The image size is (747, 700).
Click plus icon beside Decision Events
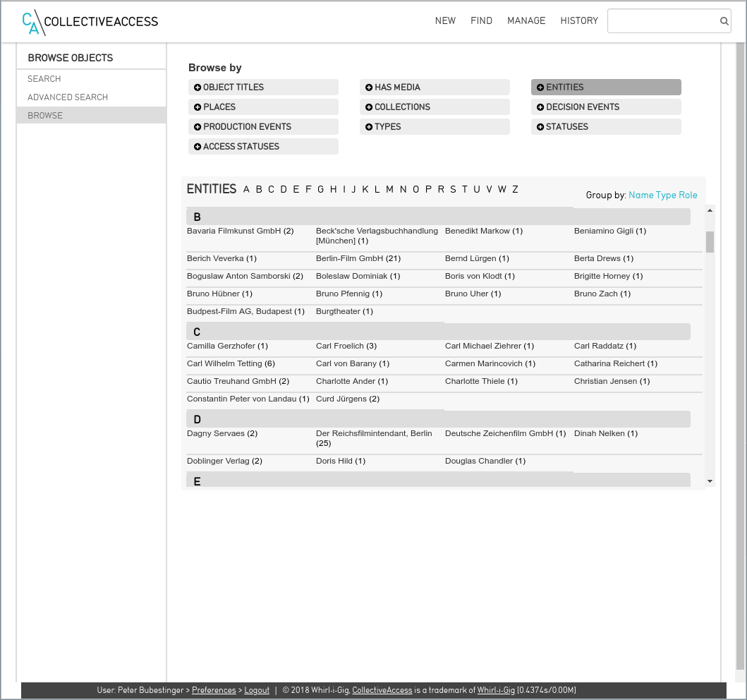tap(540, 107)
